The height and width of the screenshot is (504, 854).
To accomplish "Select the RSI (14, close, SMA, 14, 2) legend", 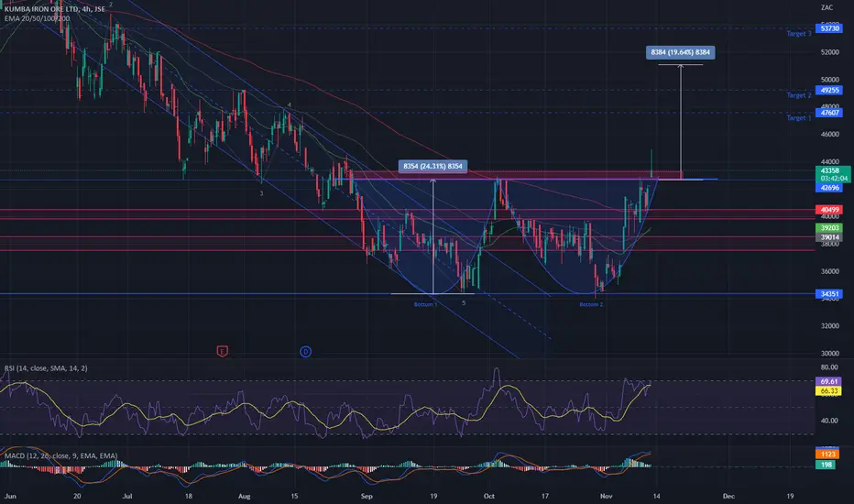I will 46,368.
